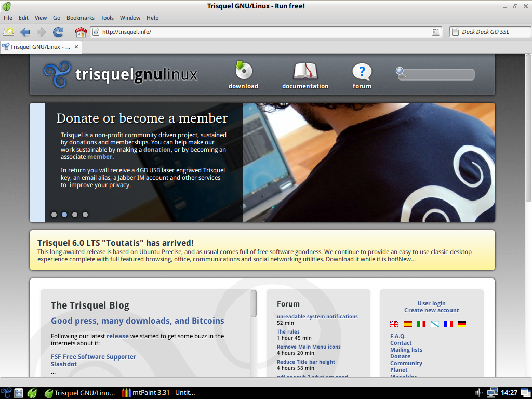Open Trisquel 6.0 LTS Toutatis announcement
This screenshot has height=399, width=532.
[115, 243]
